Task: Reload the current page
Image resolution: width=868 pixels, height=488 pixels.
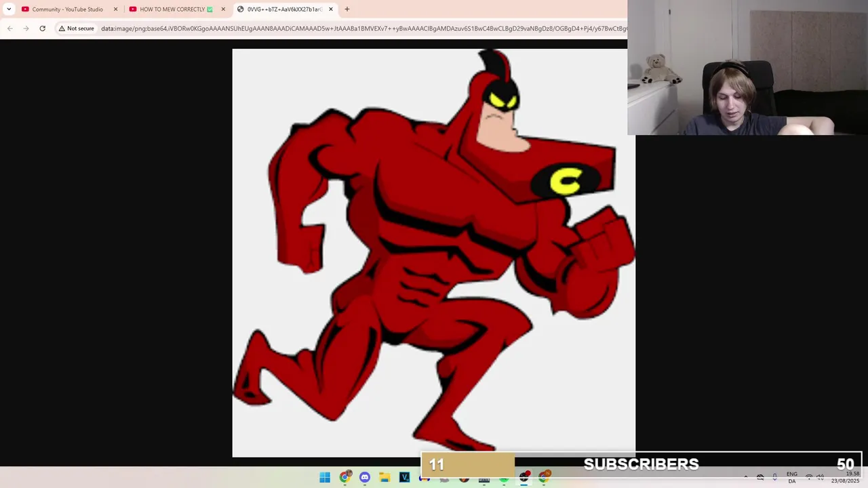Action: pyautogui.click(x=42, y=28)
